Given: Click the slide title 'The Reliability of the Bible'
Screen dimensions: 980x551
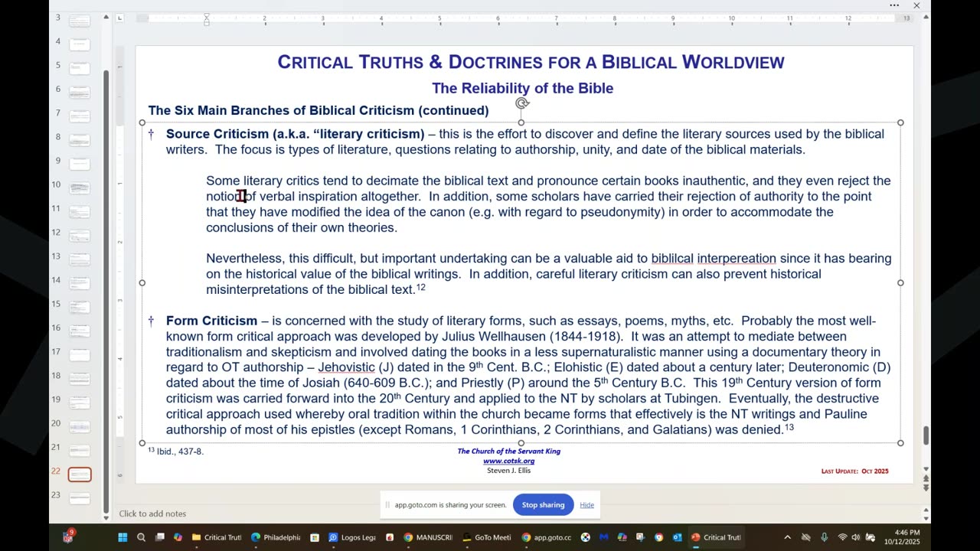Looking at the screenshot, I should click(x=522, y=88).
